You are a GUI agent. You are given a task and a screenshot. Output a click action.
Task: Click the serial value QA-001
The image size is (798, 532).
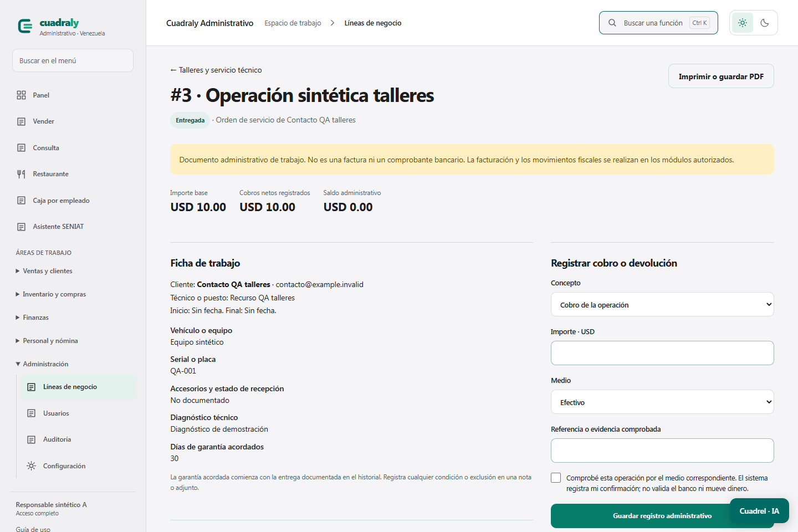[x=183, y=371]
